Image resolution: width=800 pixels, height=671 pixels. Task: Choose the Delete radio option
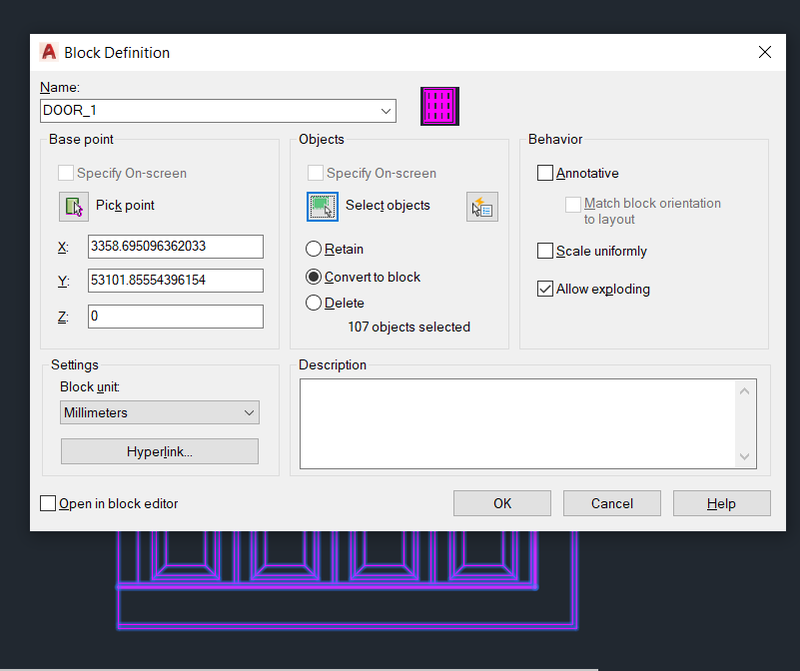point(313,303)
